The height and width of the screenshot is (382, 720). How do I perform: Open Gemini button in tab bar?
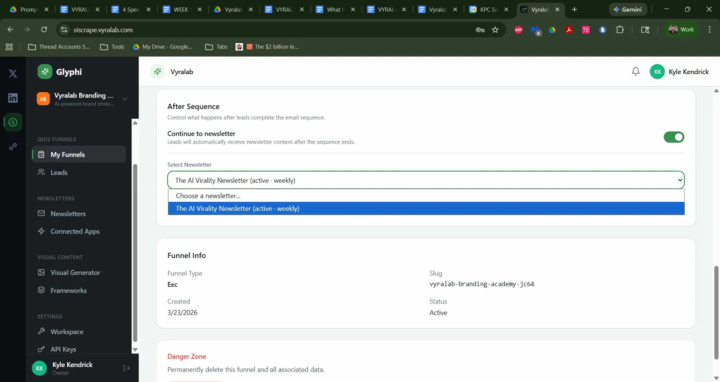click(x=627, y=9)
